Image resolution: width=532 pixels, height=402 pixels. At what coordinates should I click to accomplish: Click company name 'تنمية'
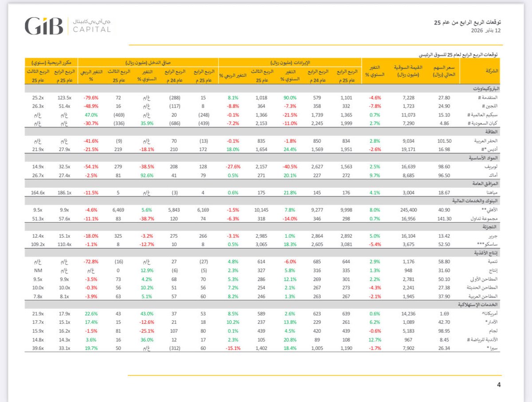[493, 262]
